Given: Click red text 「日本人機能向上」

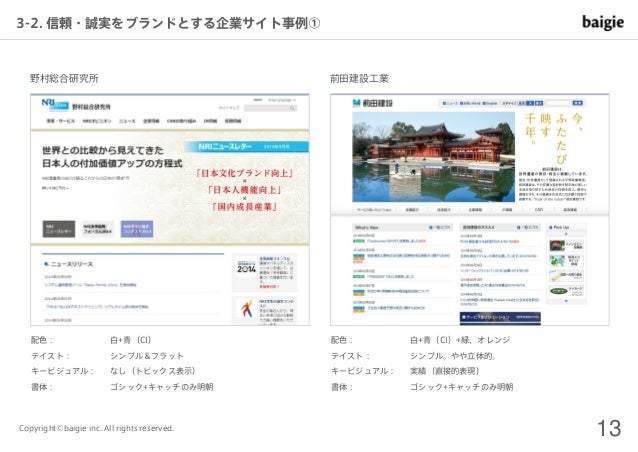Looking at the screenshot, I should coord(245,190).
